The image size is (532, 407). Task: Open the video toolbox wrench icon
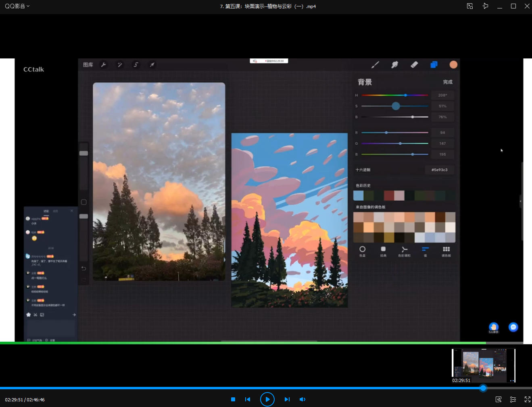coord(499,399)
